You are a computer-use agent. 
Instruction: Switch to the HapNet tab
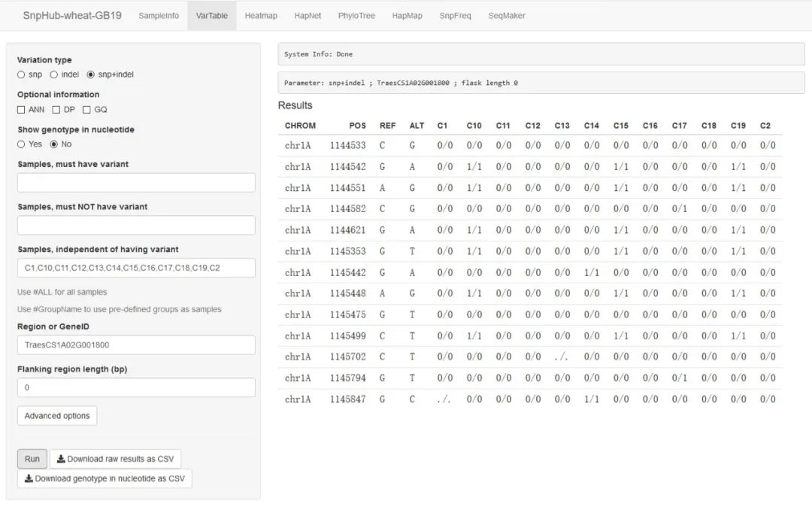(308, 16)
